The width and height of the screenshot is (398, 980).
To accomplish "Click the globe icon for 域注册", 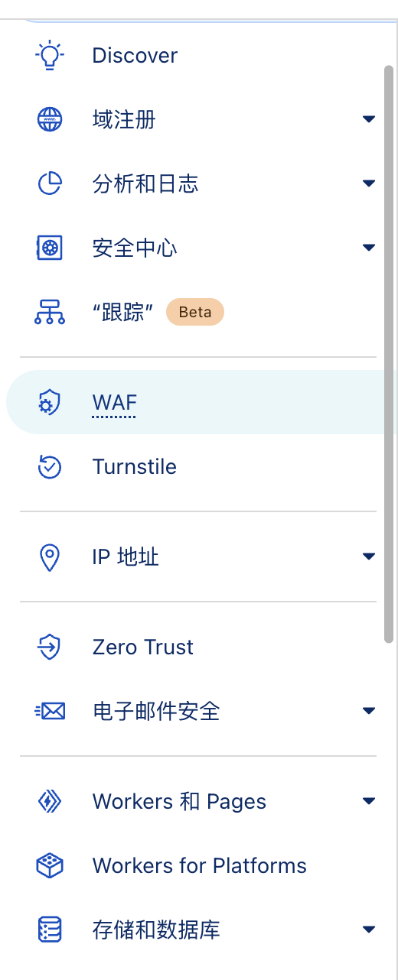I will (x=50, y=120).
